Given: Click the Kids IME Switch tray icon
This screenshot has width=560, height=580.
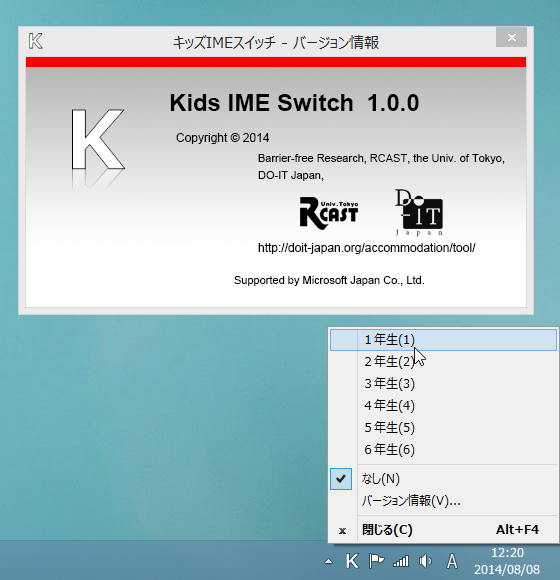Looking at the screenshot, I should tap(352, 561).
